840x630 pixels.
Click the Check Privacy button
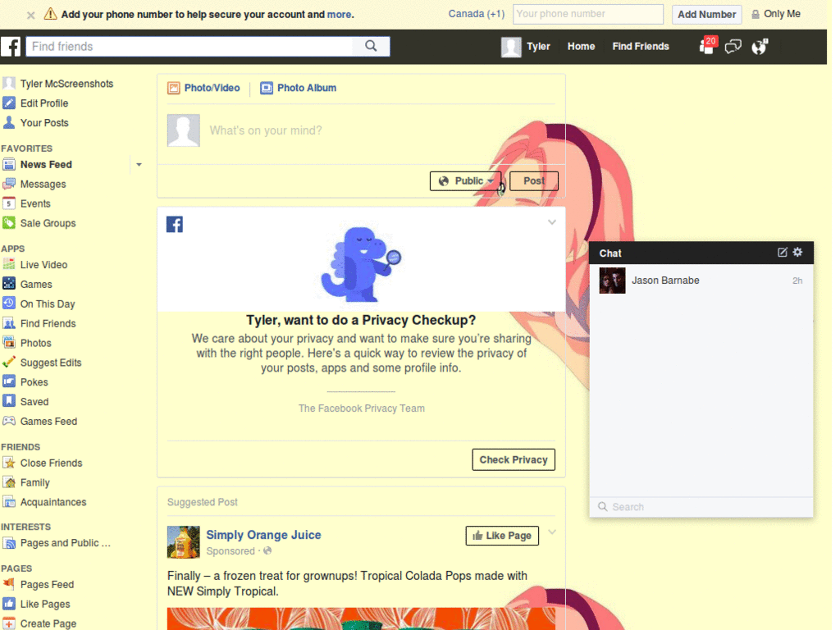(x=514, y=459)
